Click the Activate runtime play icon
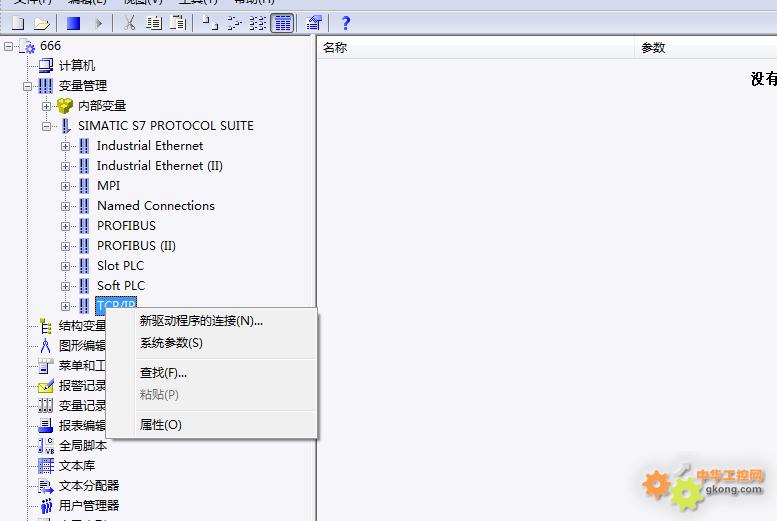Image resolution: width=777 pixels, height=521 pixels. pyautogui.click(x=99, y=23)
